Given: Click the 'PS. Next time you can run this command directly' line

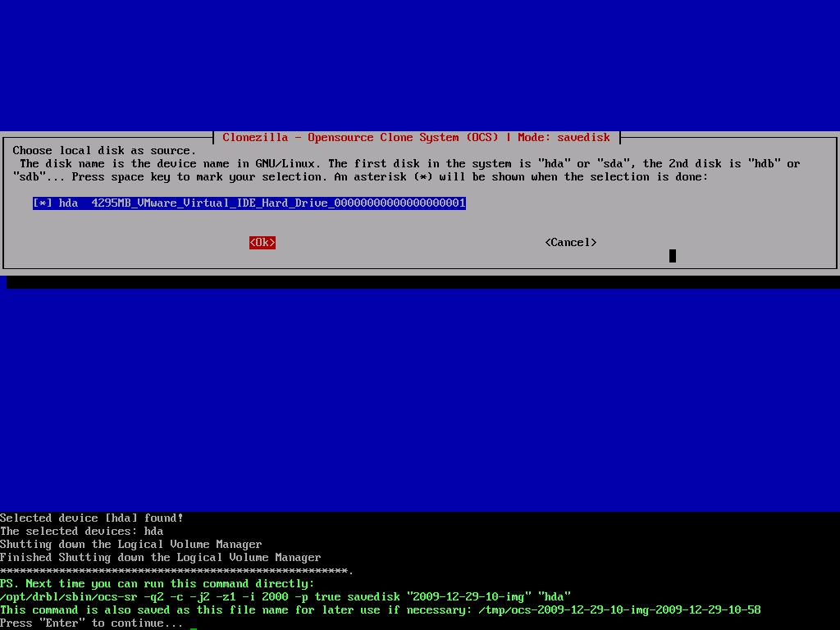Looking at the screenshot, I should pyautogui.click(x=157, y=584).
